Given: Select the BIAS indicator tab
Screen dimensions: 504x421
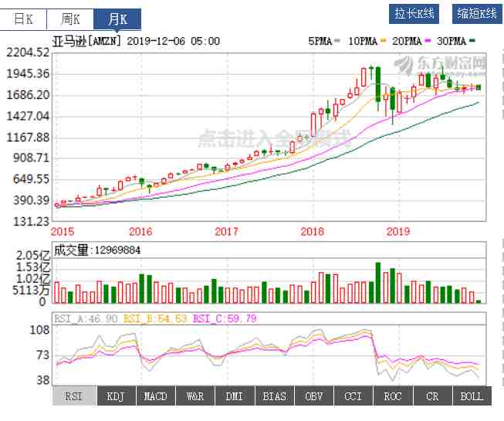Looking at the screenshot, I should 274,396.
